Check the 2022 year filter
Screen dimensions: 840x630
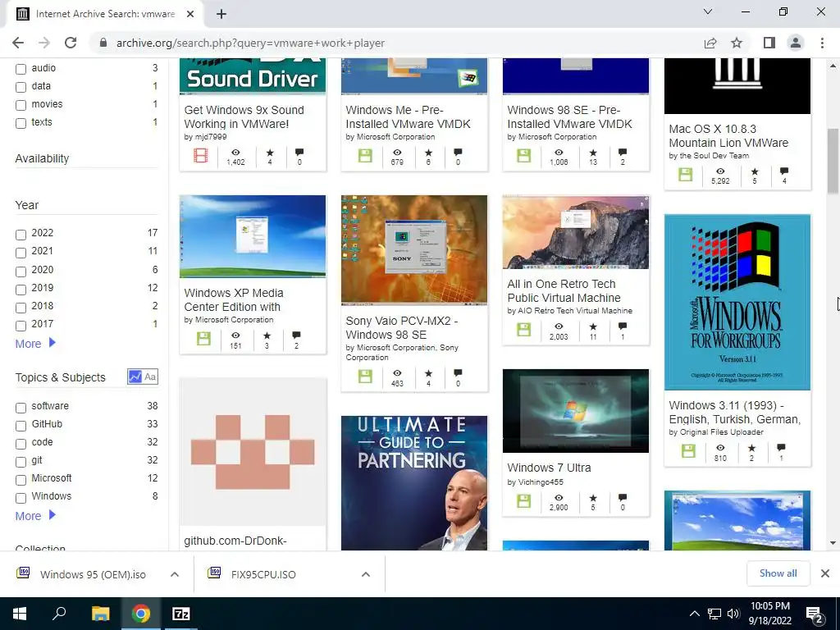[x=21, y=235]
